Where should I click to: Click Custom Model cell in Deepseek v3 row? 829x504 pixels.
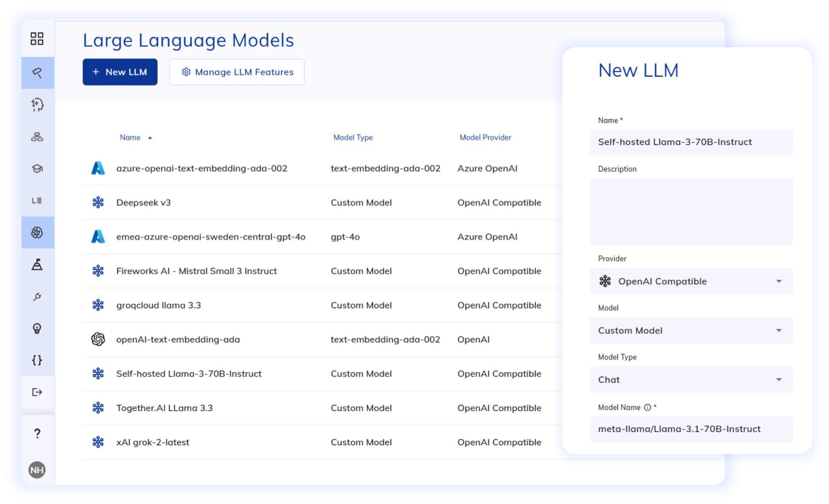[x=361, y=202]
